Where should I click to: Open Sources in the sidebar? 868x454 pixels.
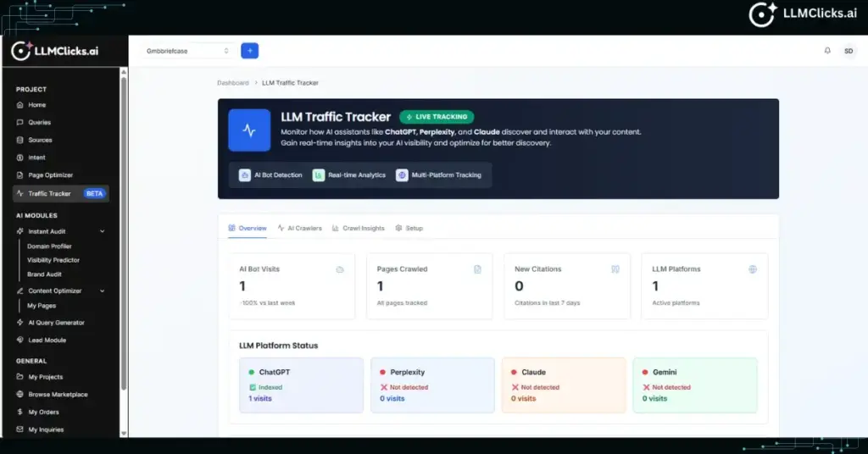click(34, 140)
